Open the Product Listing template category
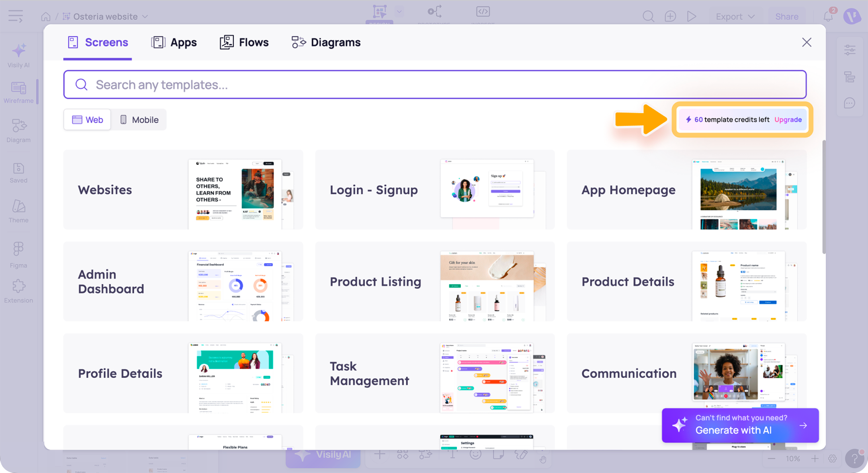Image resolution: width=868 pixels, height=473 pixels. (435, 282)
